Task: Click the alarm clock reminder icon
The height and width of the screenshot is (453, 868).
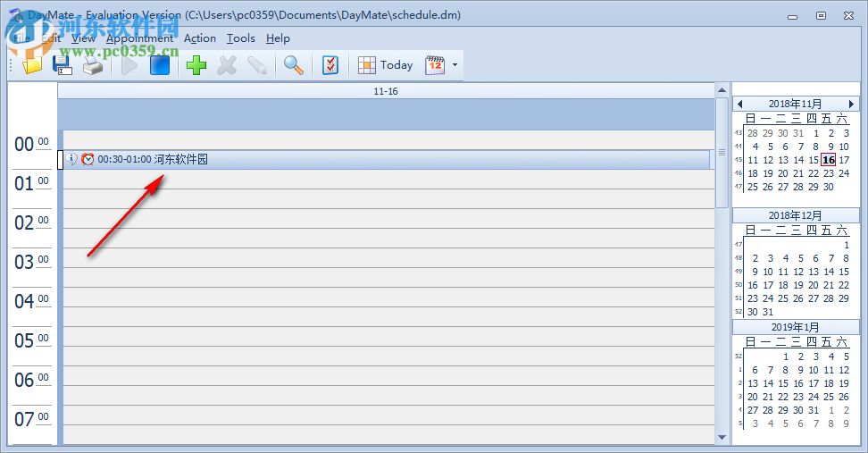Action: (88, 160)
